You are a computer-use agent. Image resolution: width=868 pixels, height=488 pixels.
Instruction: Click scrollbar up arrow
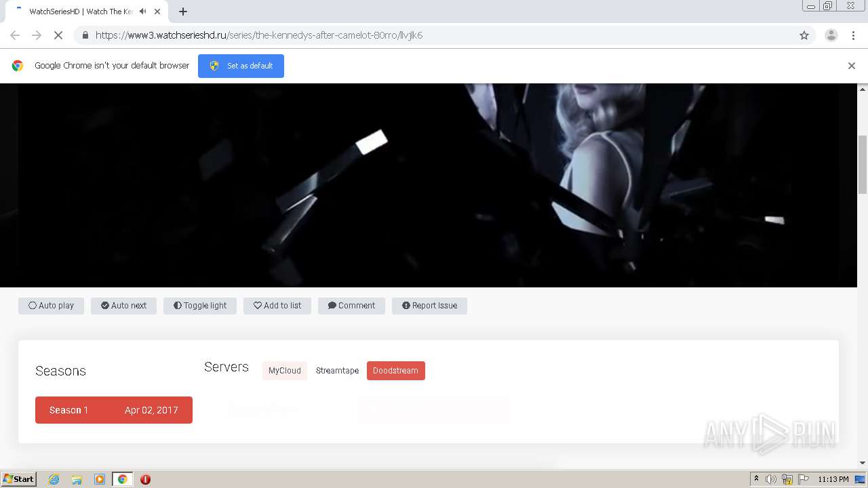(x=863, y=89)
